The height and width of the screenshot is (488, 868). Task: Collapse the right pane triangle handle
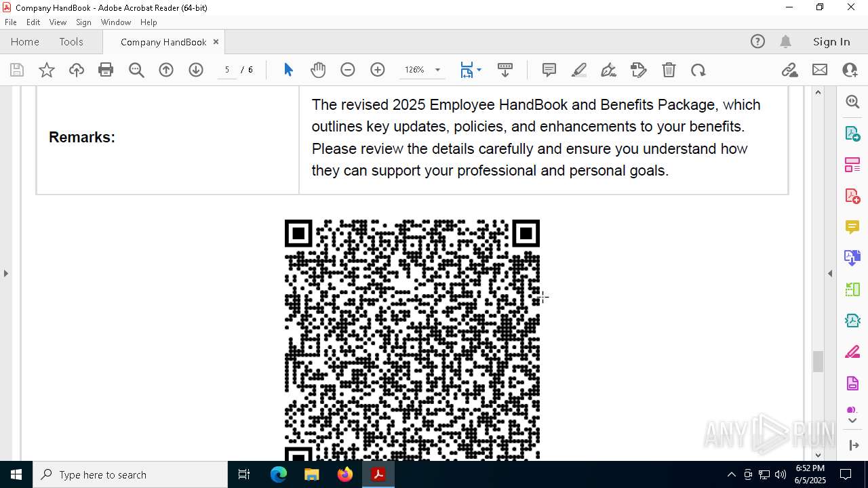tap(830, 273)
